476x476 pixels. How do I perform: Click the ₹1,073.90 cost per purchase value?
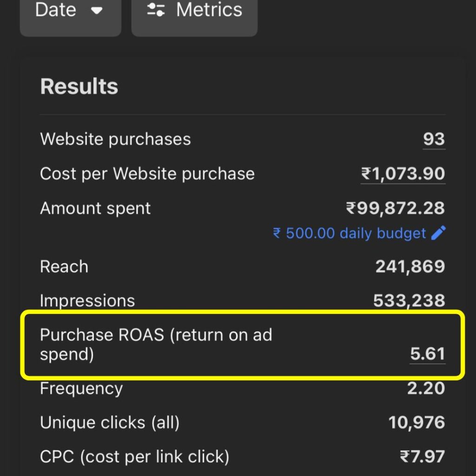(x=403, y=174)
